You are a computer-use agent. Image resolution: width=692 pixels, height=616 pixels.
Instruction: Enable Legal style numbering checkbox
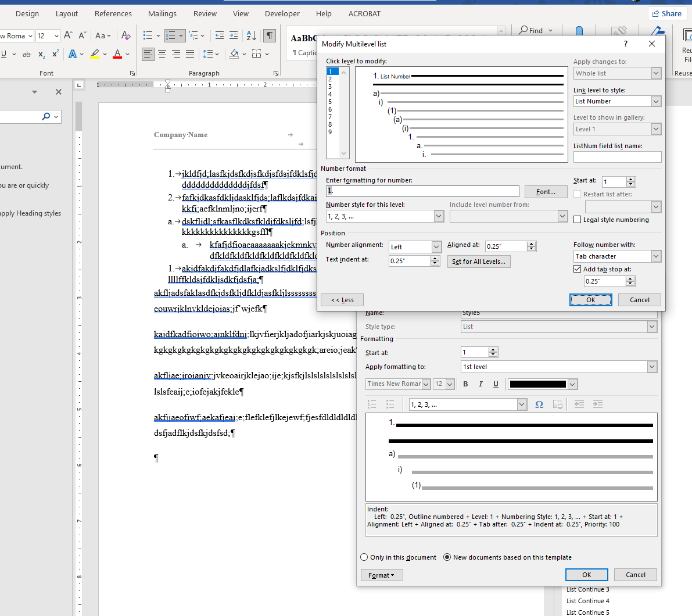click(578, 220)
